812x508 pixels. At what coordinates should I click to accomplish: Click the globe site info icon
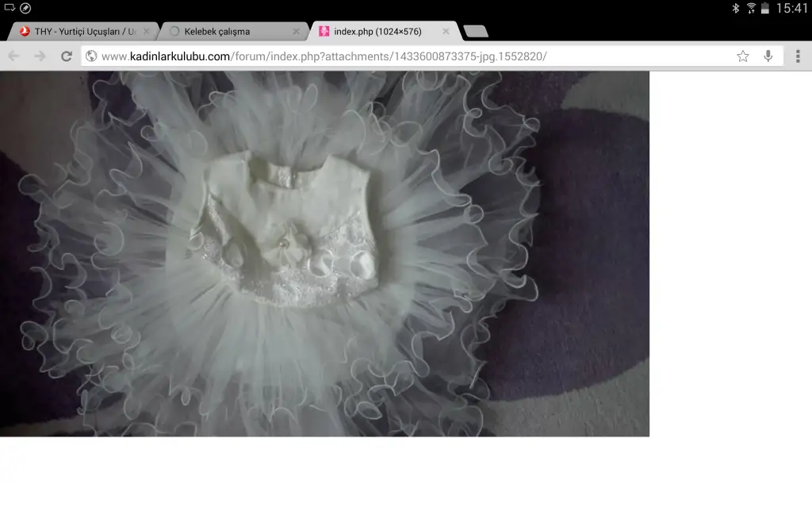tap(91, 56)
